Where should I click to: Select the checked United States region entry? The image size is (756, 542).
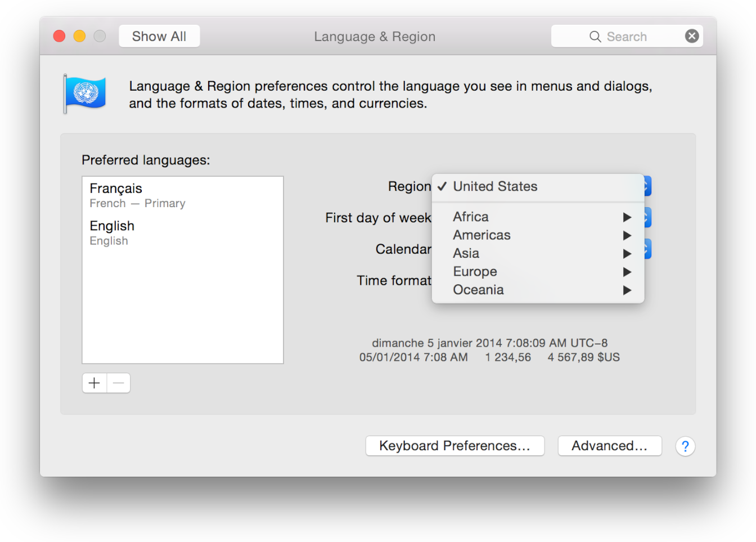495,186
